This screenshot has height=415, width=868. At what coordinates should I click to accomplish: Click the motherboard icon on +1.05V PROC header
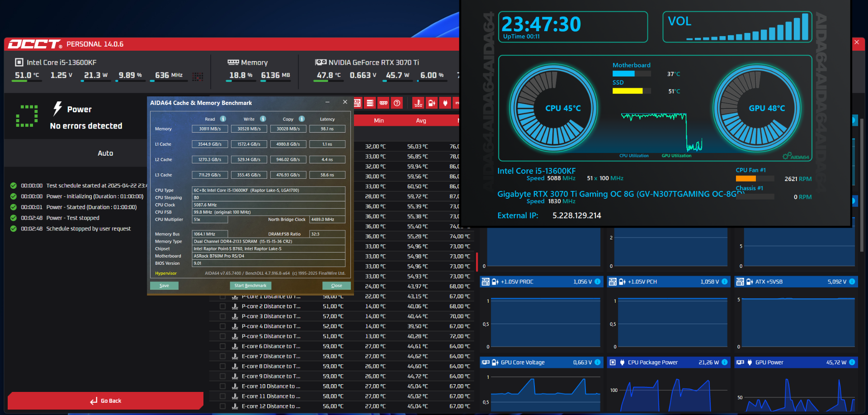click(486, 281)
